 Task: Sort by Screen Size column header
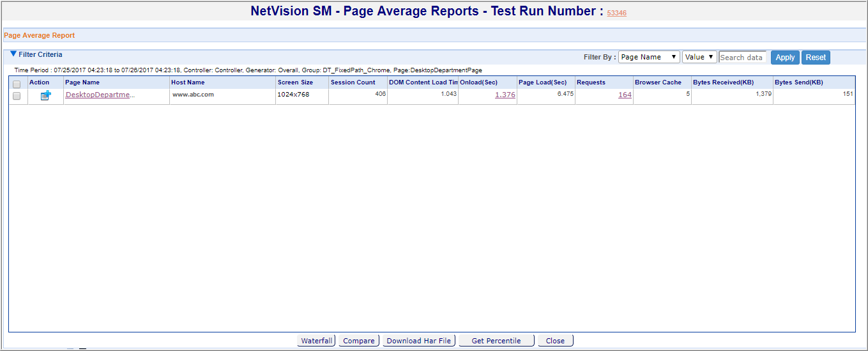[x=302, y=82]
